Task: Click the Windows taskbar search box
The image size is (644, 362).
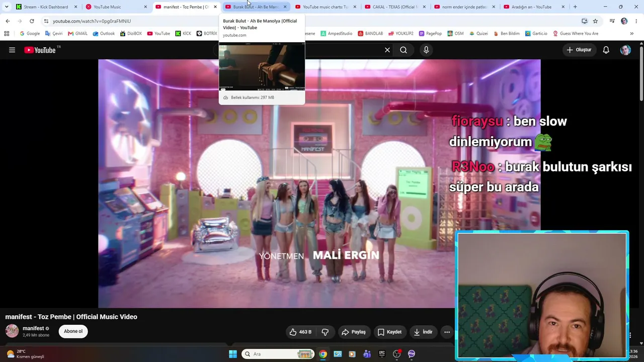Action: coord(278,354)
